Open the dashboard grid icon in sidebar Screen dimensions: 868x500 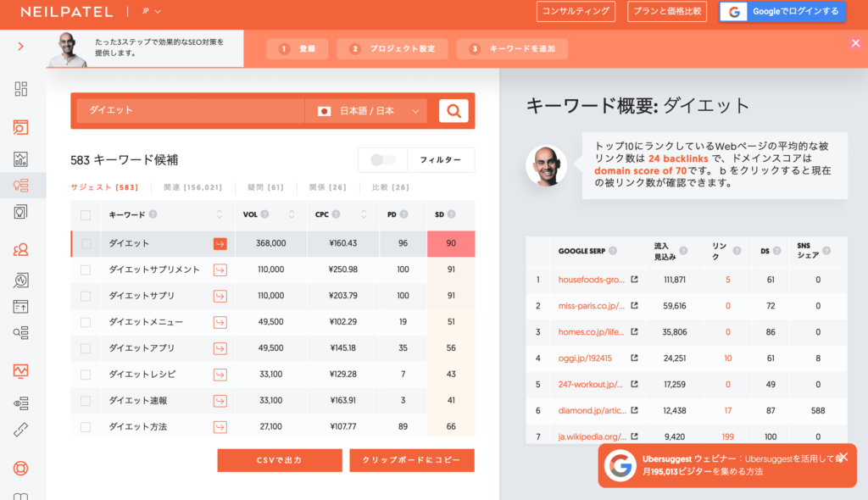(x=20, y=89)
